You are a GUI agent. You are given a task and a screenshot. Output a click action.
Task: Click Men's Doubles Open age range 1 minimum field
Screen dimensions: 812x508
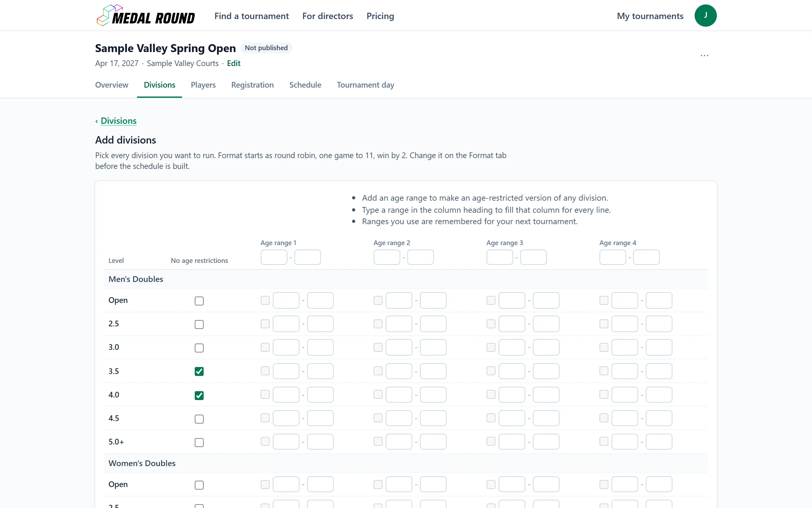(286, 300)
